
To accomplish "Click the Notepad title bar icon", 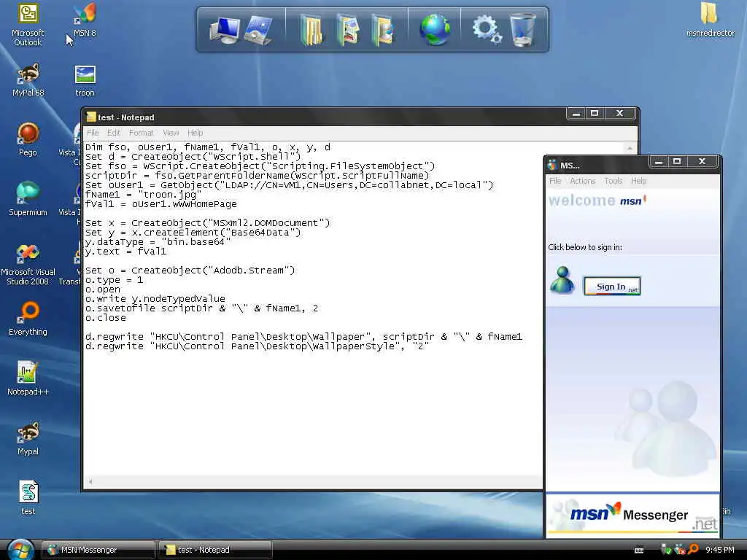I will [91, 117].
